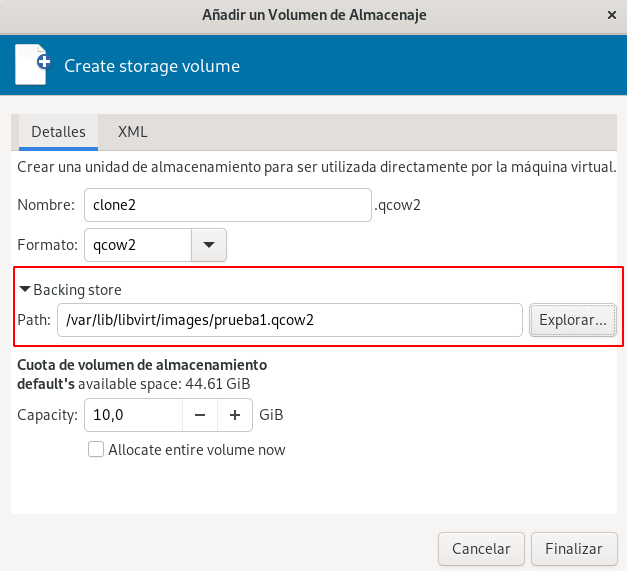Click the backing store Path field
The width and height of the screenshot is (627, 571).
[x=290, y=320]
